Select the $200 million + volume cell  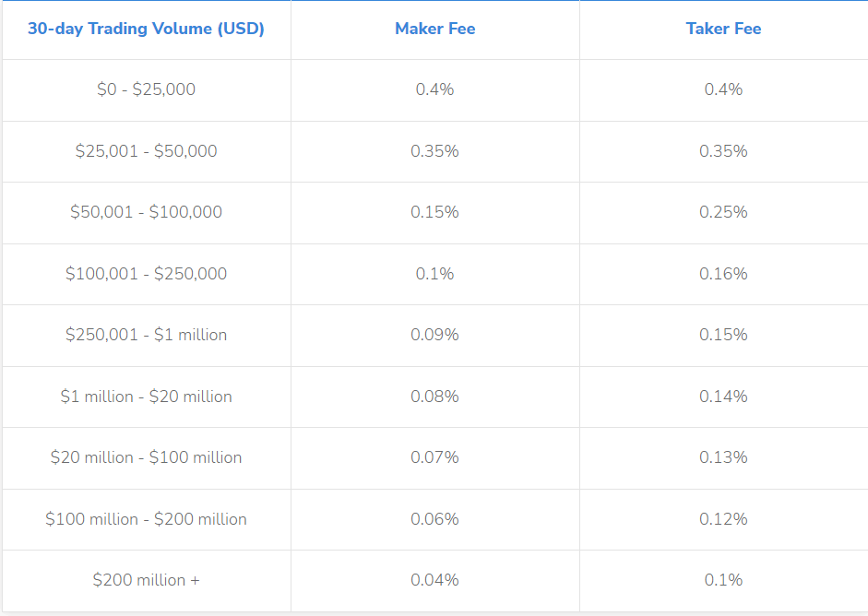[x=146, y=580]
